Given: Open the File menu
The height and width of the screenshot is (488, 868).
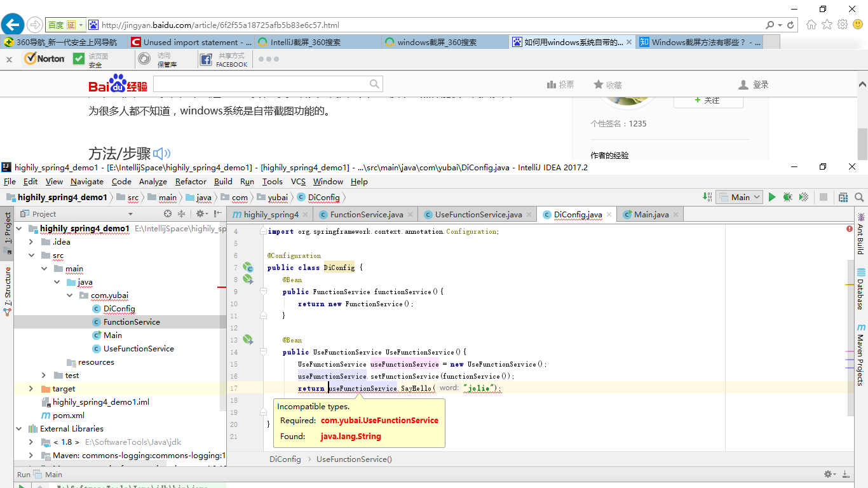Looking at the screenshot, I should point(10,182).
